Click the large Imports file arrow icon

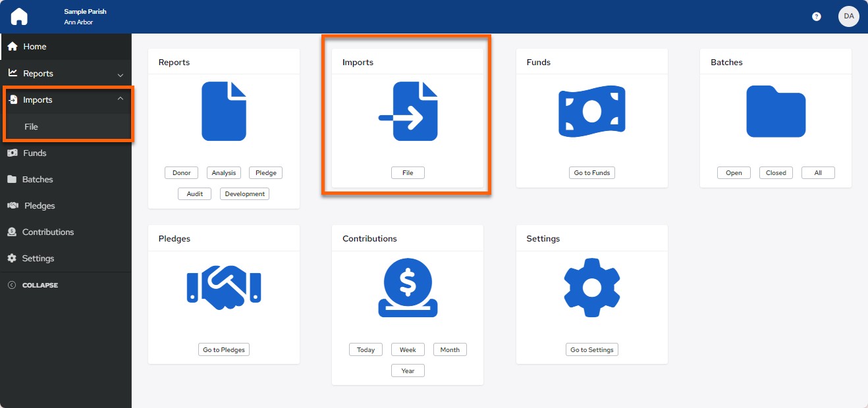(408, 111)
